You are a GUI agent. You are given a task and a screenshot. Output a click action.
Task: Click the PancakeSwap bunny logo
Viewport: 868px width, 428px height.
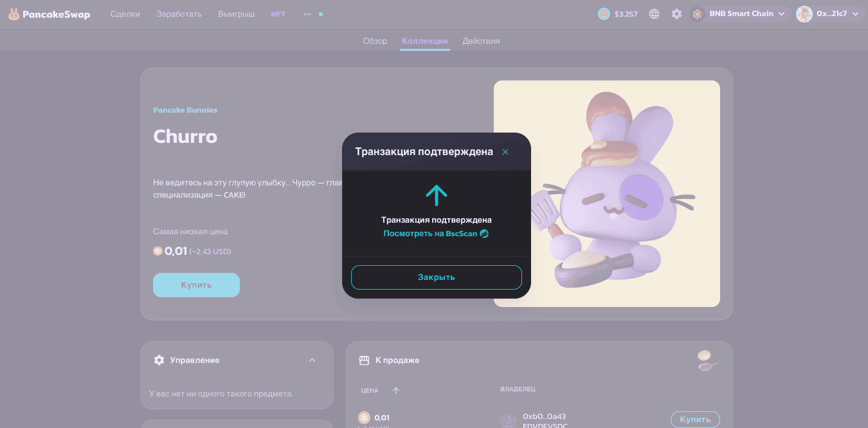tap(14, 14)
